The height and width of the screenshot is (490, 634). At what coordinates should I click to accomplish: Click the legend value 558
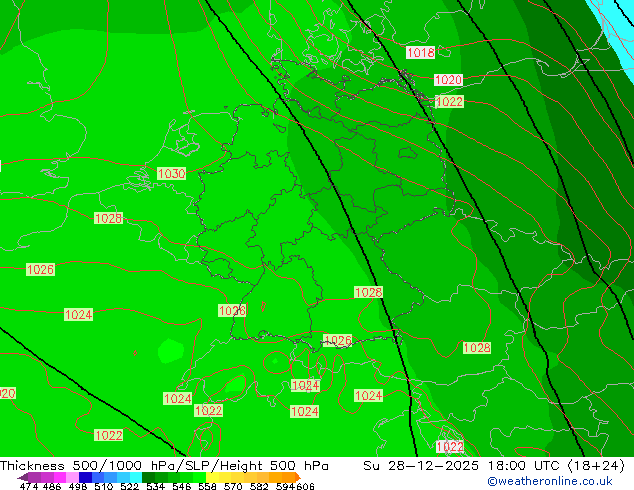(207, 486)
